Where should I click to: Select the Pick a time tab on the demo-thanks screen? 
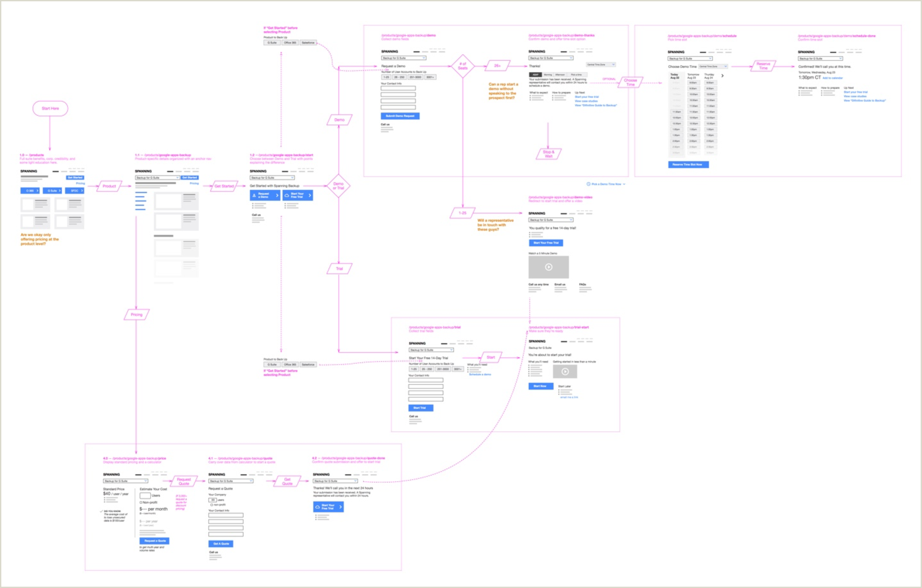pyautogui.click(x=577, y=74)
